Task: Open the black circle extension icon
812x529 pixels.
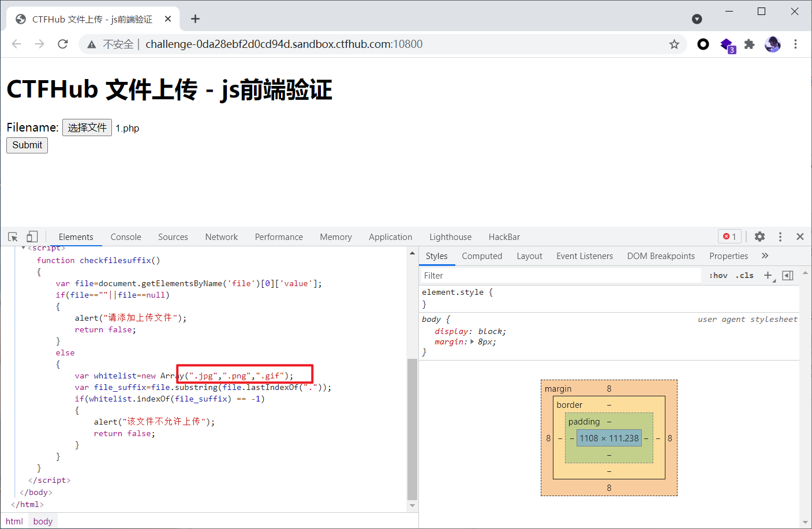Action: (x=703, y=44)
